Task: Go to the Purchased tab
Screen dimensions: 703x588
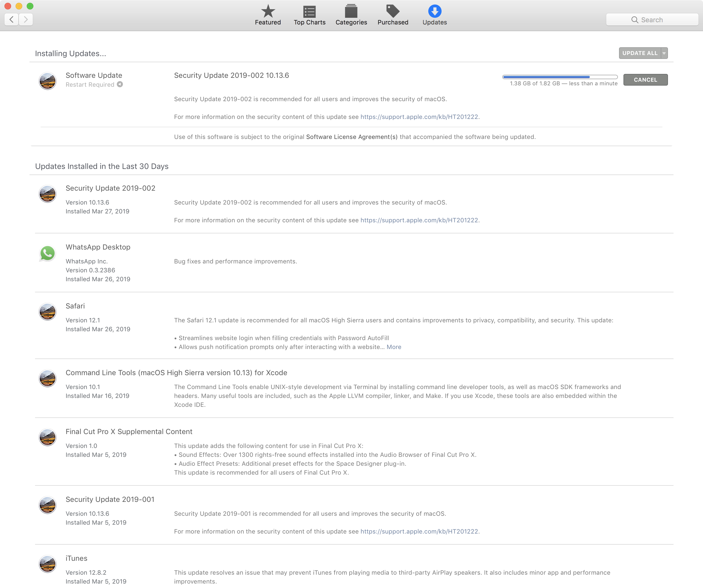Action: click(393, 15)
